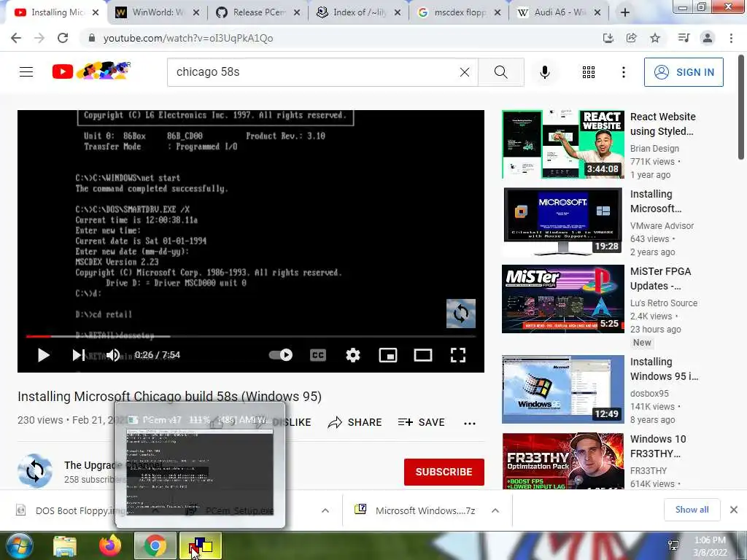747x560 pixels.
Task: Go back to previous page in Chrome
Action: (16, 38)
